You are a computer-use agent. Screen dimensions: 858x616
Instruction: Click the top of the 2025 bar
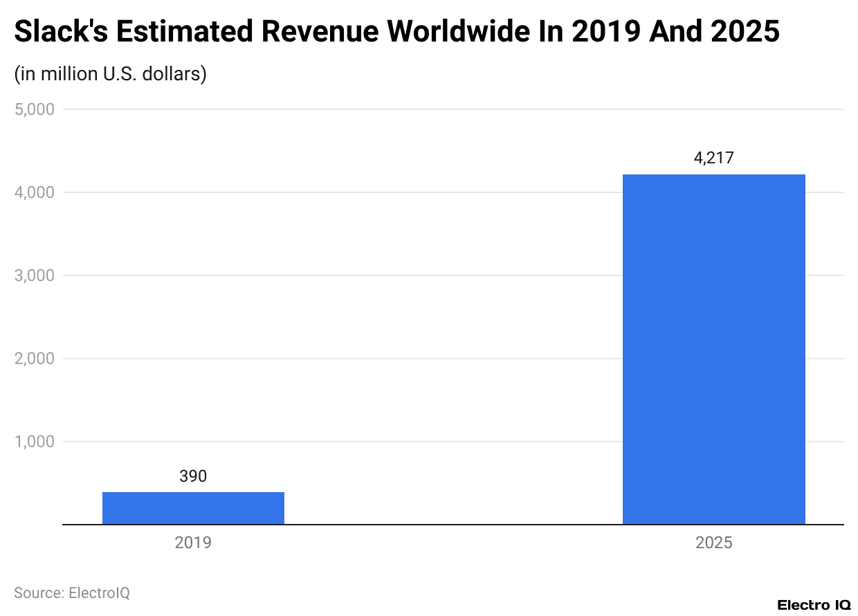pyautogui.click(x=713, y=175)
